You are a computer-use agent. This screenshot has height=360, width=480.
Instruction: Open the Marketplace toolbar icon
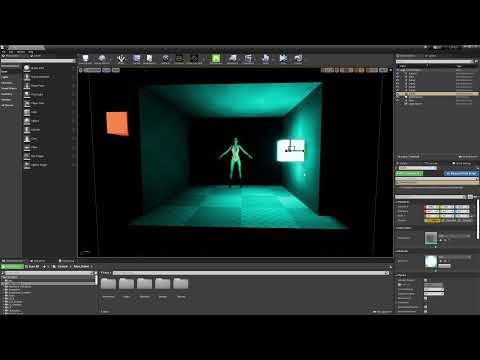[x=149, y=59]
